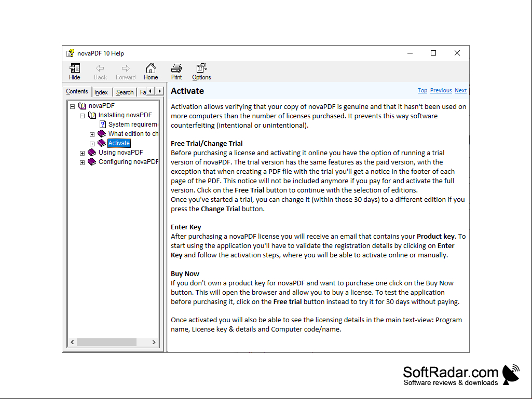532x399 pixels.
Task: Select the novaPDF root tree label
Action: coord(101,105)
